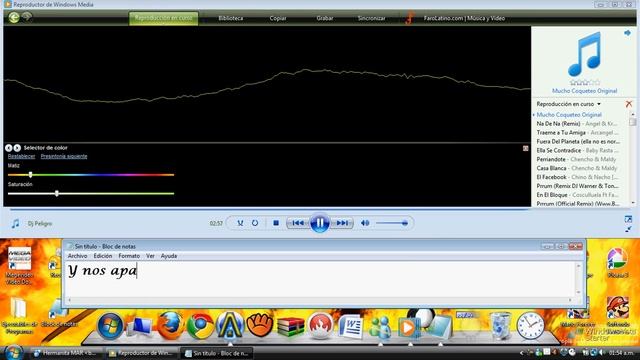The image size is (640, 360).
Task: Switch to full screen view icon
Action: click(x=628, y=219)
